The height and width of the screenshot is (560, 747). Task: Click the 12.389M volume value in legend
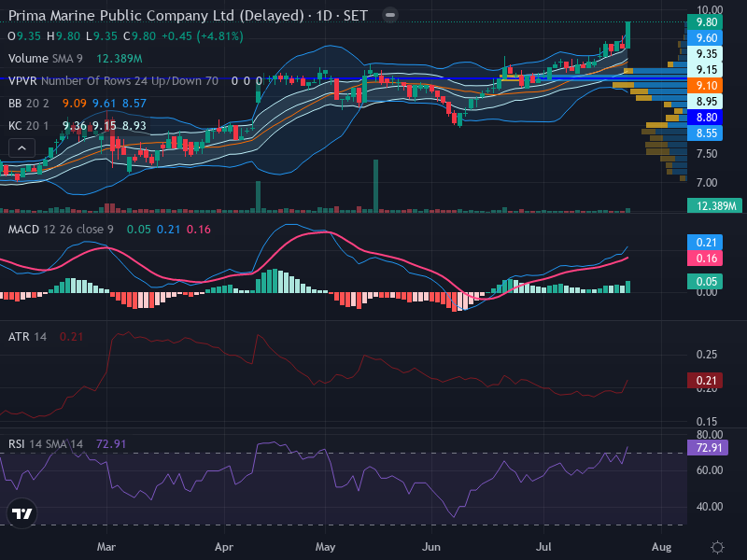click(120, 59)
